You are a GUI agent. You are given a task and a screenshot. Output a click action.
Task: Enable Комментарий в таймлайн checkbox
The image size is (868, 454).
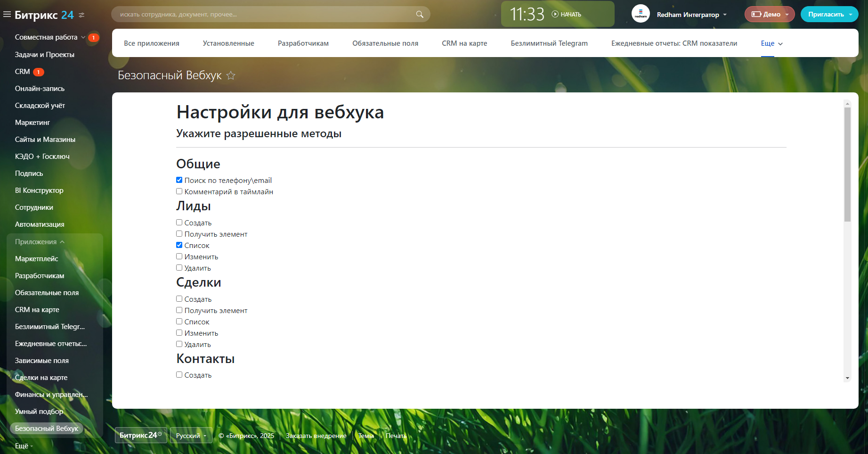click(x=179, y=191)
